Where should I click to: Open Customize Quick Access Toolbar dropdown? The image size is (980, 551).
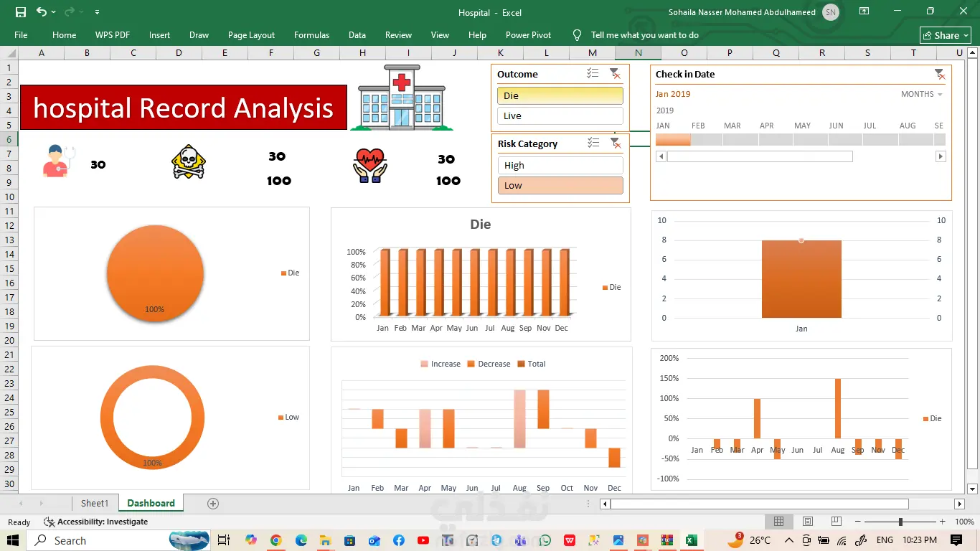[x=97, y=12]
